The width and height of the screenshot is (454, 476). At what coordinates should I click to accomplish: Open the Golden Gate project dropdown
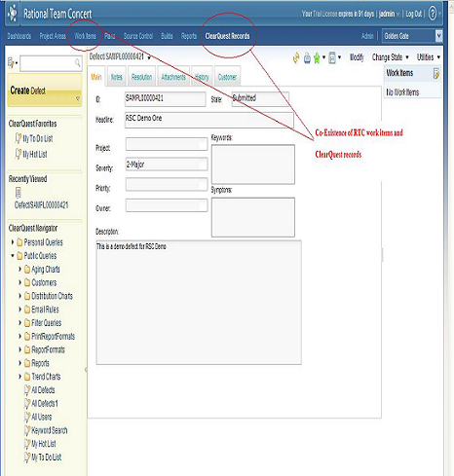(x=438, y=36)
